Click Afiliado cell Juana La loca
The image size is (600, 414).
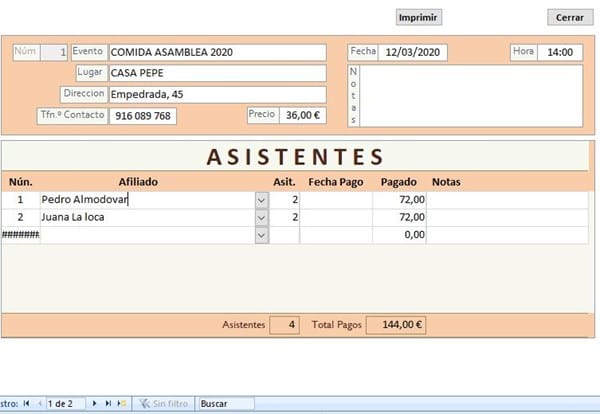[x=148, y=217]
